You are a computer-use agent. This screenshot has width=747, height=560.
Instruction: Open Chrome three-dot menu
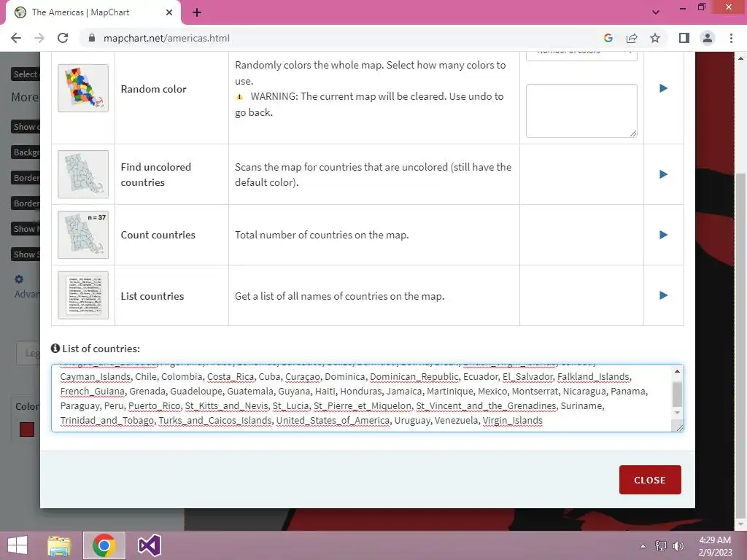coord(731,38)
